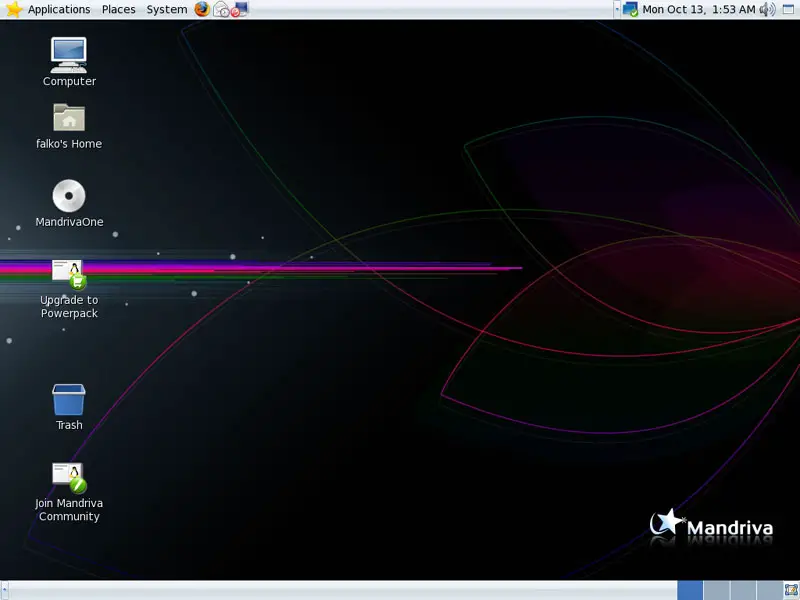Open the System menu
The width and height of the screenshot is (800, 600).
[167, 9]
